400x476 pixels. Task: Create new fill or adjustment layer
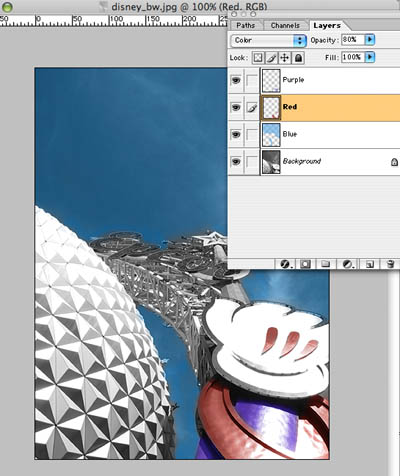348,264
